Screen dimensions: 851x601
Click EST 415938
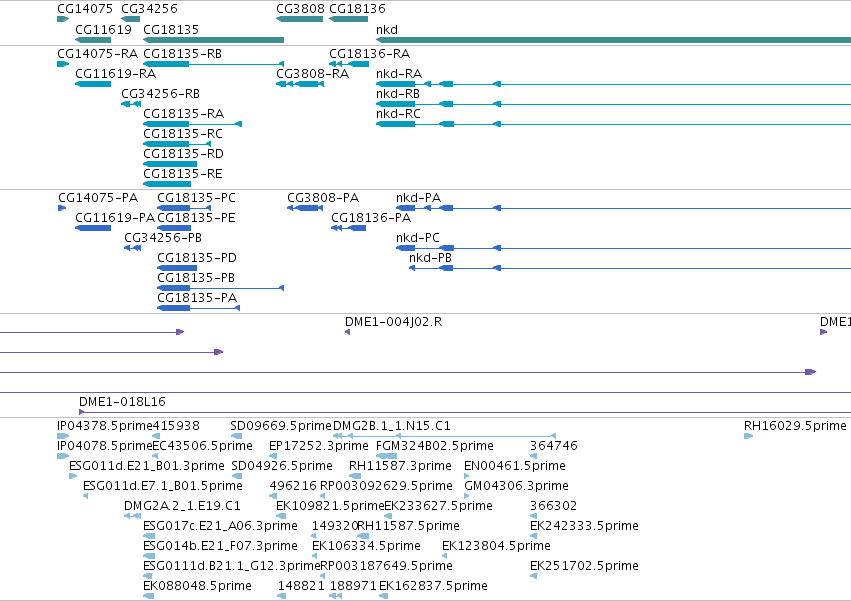tap(156, 436)
